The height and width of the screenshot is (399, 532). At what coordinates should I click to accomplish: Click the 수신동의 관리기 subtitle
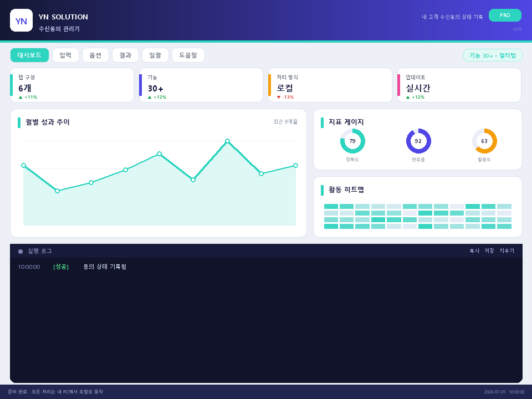click(59, 29)
